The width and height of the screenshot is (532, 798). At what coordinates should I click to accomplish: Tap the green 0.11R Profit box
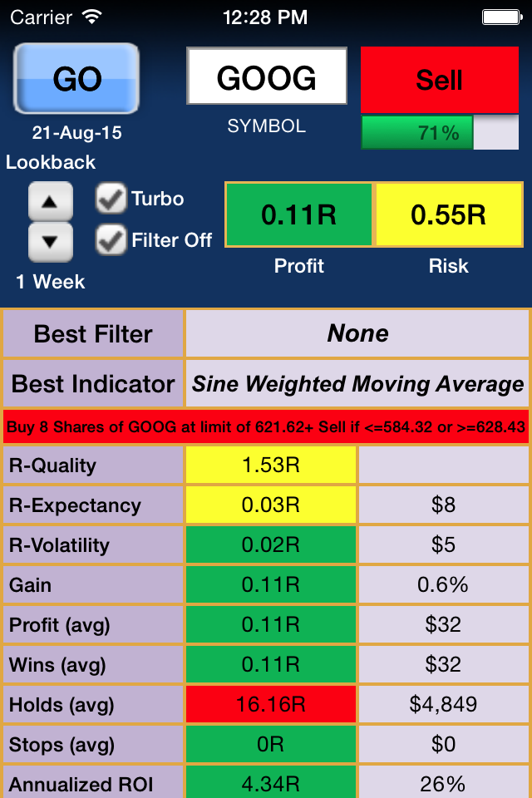(299, 214)
